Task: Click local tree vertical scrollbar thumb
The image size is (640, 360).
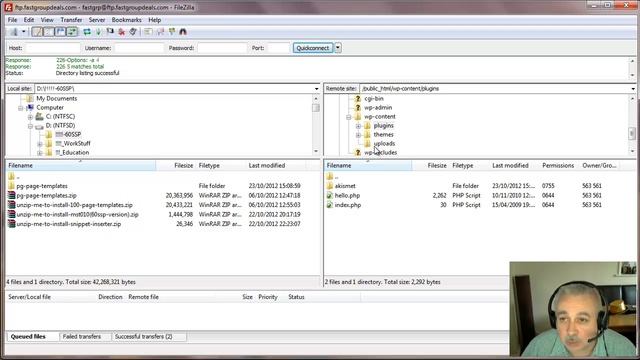Action: click(316, 108)
